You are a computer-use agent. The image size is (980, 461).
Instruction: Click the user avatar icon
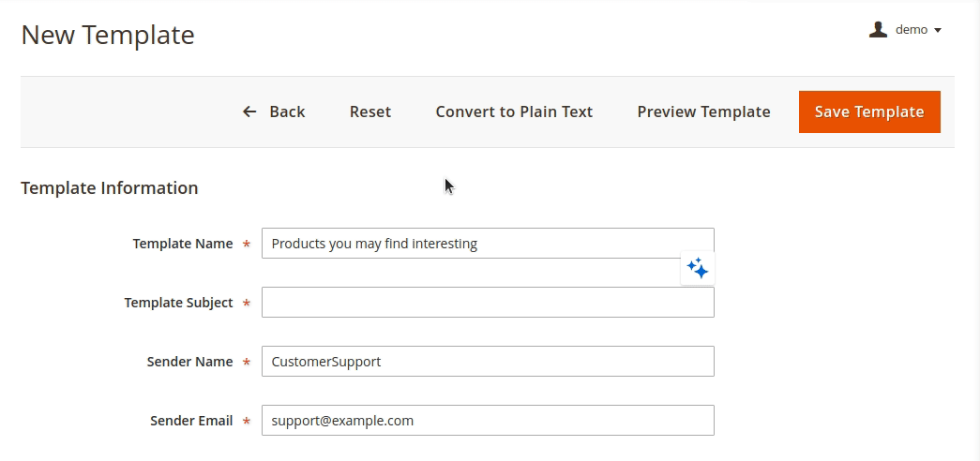click(x=878, y=30)
